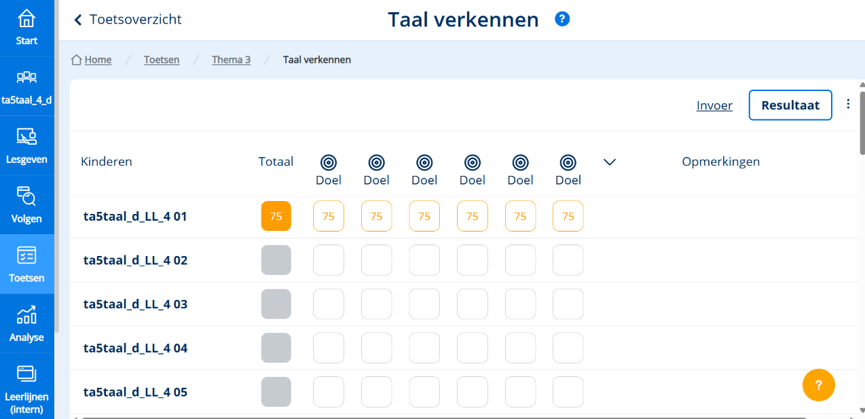
Task: Open the orange help bubble button
Action: coord(819,385)
